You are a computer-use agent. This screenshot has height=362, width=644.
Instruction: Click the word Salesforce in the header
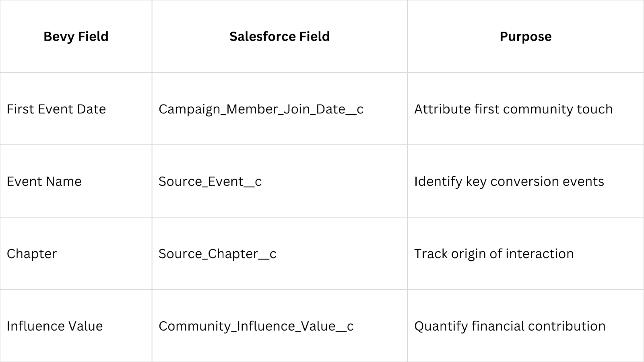click(257, 36)
